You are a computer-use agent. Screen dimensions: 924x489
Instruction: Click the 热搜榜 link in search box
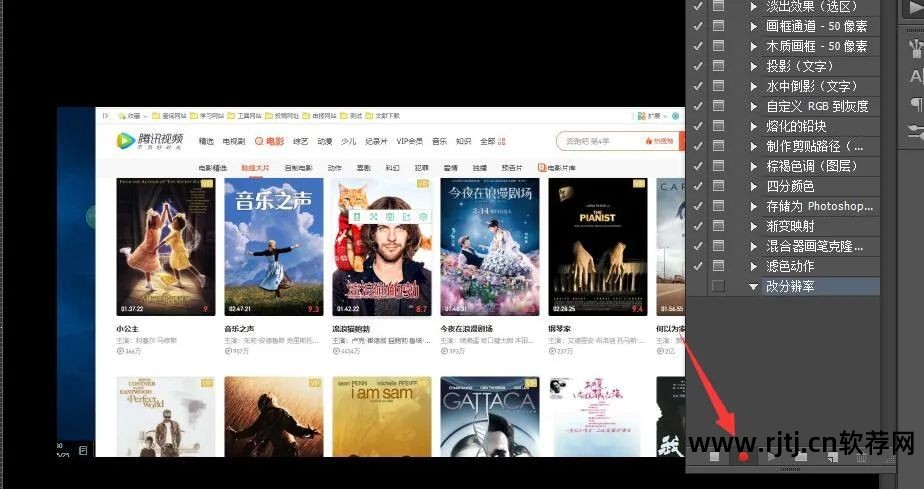pyautogui.click(x=659, y=141)
